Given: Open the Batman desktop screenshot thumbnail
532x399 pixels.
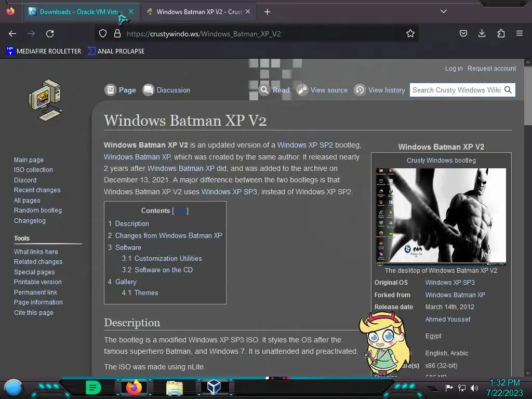Looking at the screenshot, I should pyautogui.click(x=441, y=216).
